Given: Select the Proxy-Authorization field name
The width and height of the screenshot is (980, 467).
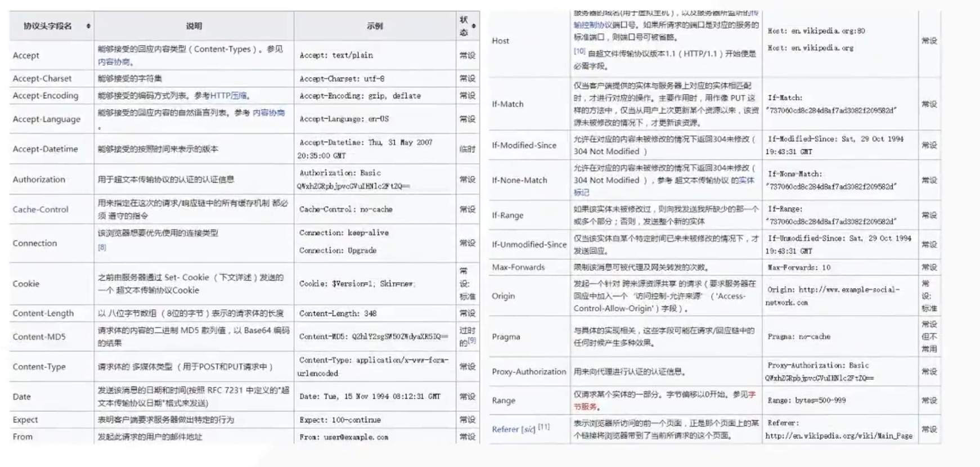Looking at the screenshot, I should pos(529,371).
